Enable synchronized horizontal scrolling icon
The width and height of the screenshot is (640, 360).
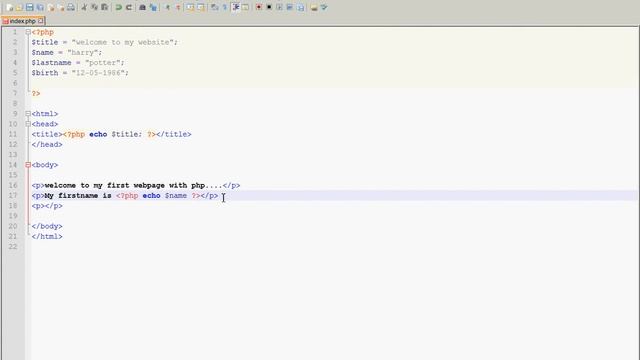point(201,7)
